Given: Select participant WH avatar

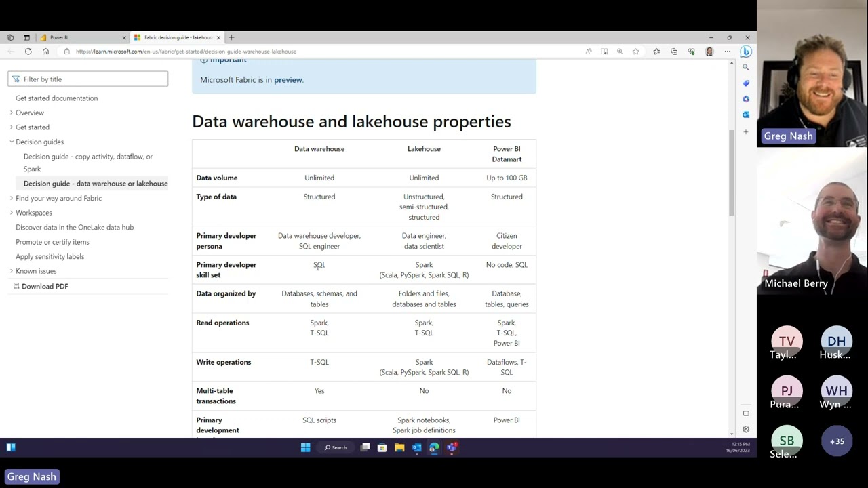Looking at the screenshot, I should coord(836,391).
